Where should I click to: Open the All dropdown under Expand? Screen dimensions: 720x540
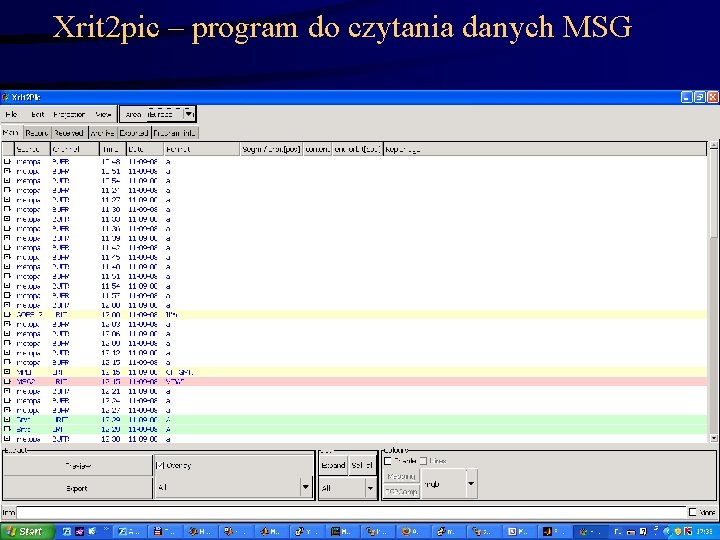click(x=370, y=488)
